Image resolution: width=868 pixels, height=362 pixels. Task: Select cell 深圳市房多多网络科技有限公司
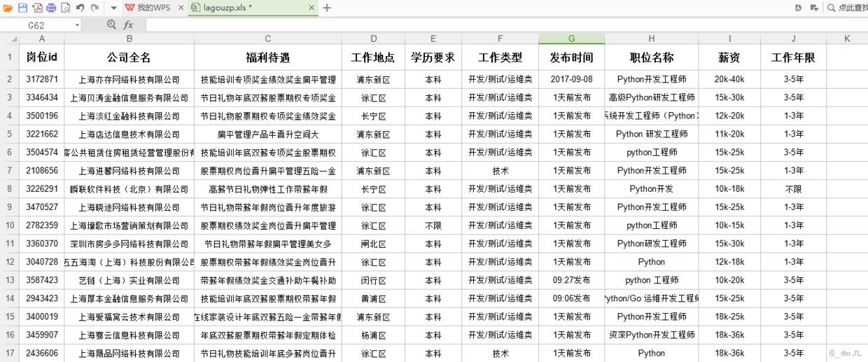(129, 244)
